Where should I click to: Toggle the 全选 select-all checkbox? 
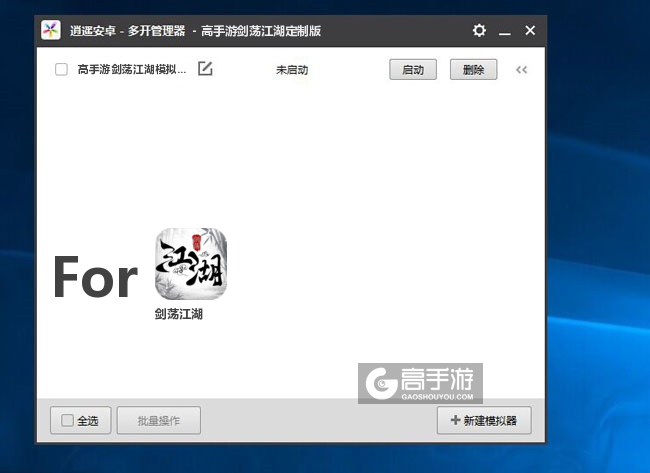click(67, 420)
